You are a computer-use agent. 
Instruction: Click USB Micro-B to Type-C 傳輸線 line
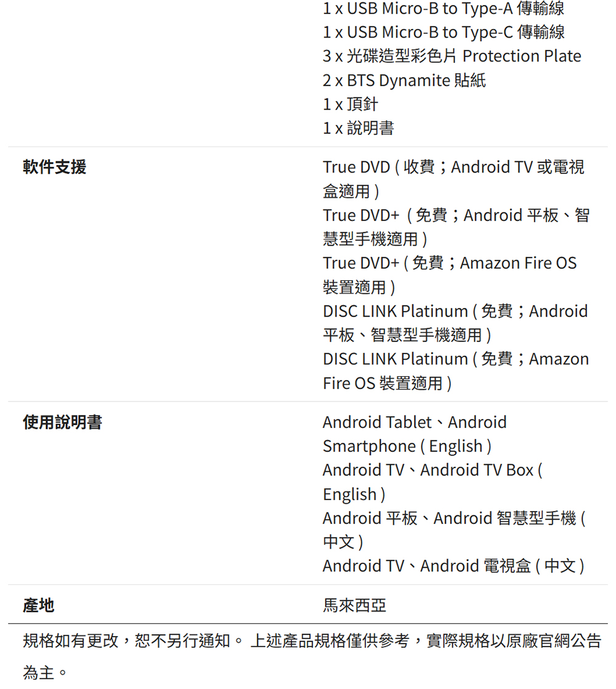[444, 32]
